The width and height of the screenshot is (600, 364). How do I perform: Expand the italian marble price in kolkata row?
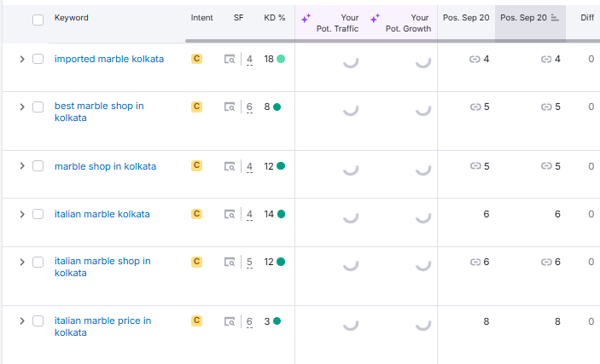point(22,321)
